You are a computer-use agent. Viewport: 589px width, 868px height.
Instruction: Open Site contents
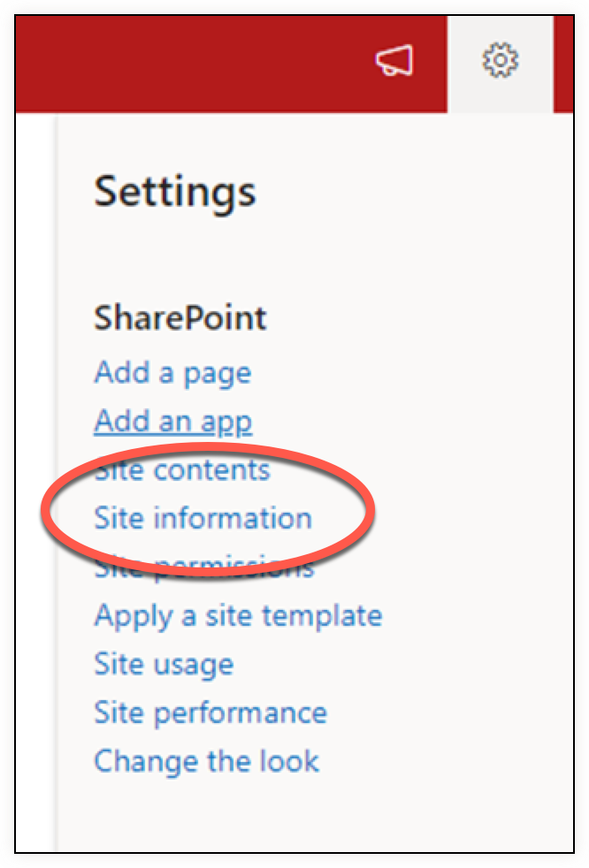coord(182,470)
